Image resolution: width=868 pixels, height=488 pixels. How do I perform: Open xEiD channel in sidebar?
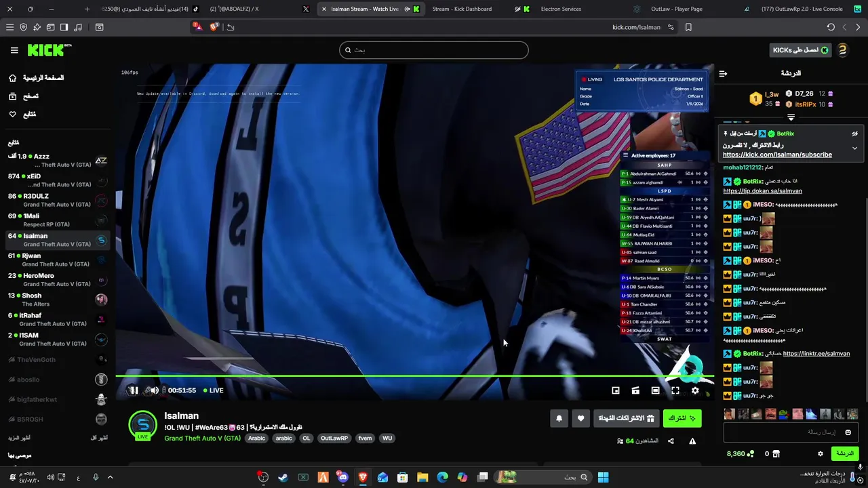tap(58, 180)
